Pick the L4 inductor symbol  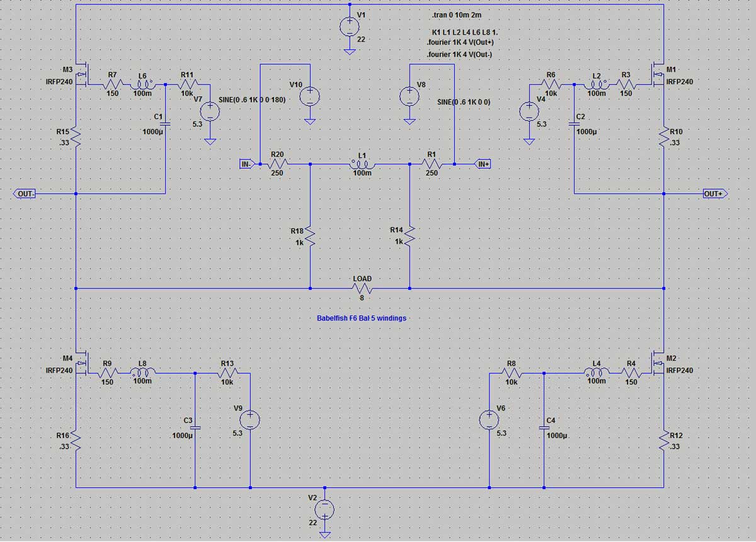[x=596, y=373]
